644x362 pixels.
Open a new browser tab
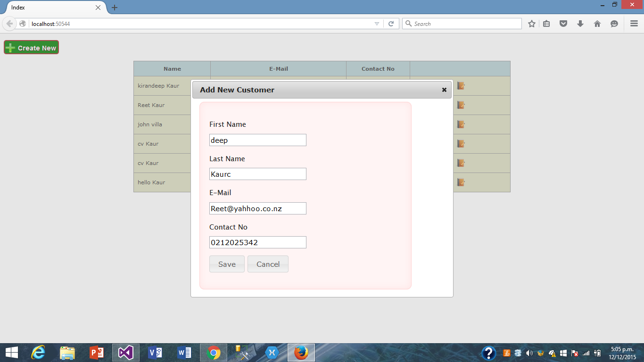[115, 8]
